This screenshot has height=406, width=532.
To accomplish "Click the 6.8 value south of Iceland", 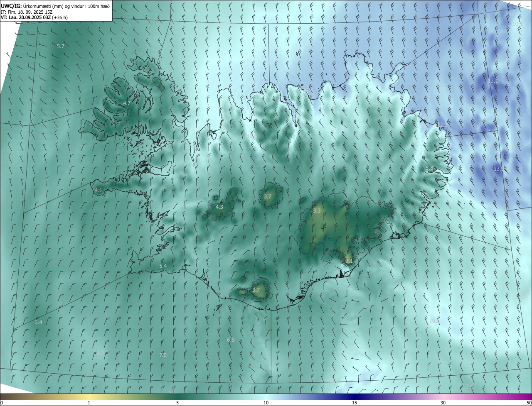I will 231,340.
